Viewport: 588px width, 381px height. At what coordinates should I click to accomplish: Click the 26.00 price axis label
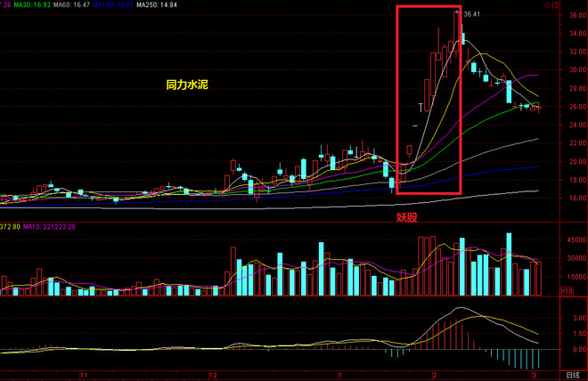pyautogui.click(x=577, y=107)
